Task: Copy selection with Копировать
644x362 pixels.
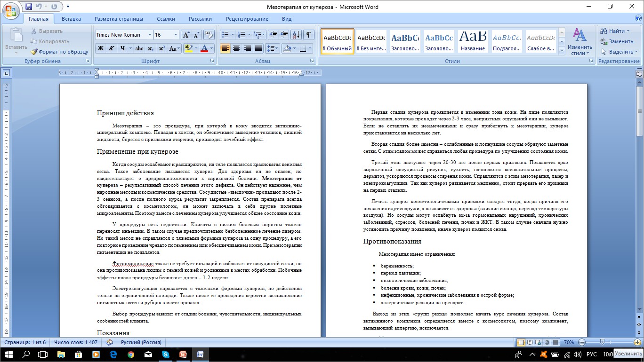Action: tap(50, 41)
